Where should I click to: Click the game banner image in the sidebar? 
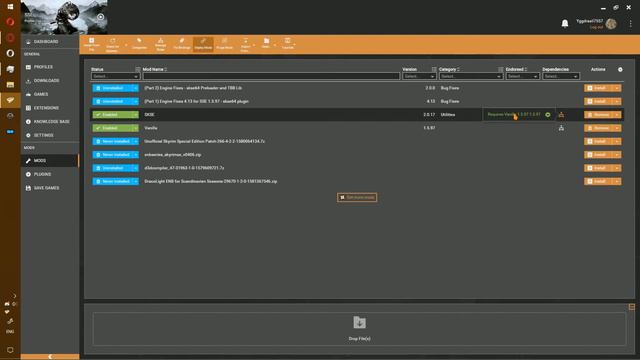click(x=64, y=17)
